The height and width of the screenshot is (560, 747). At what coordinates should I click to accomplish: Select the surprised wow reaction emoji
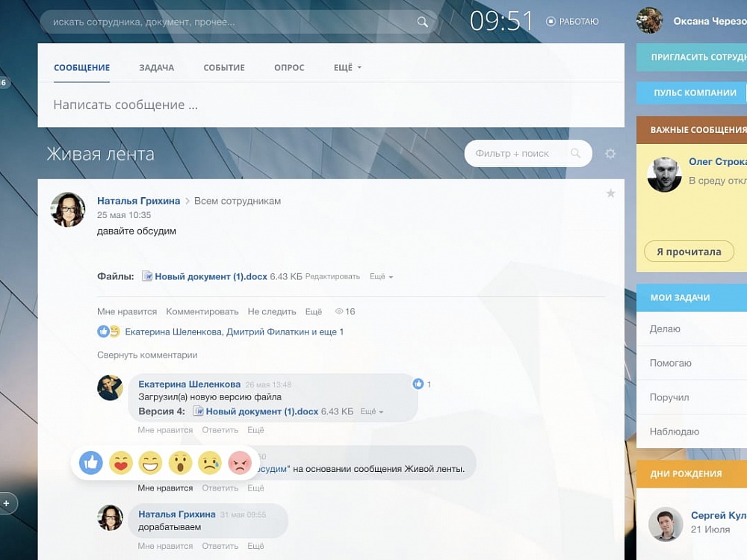[x=180, y=462]
